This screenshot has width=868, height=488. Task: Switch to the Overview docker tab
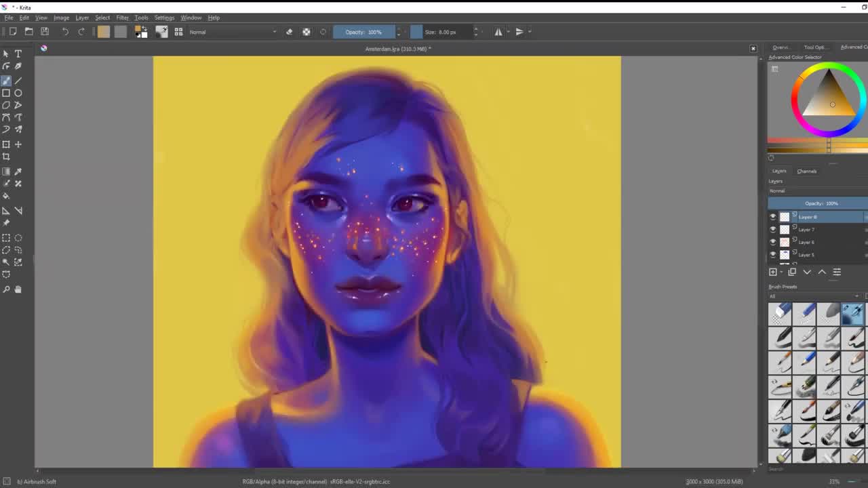781,47
